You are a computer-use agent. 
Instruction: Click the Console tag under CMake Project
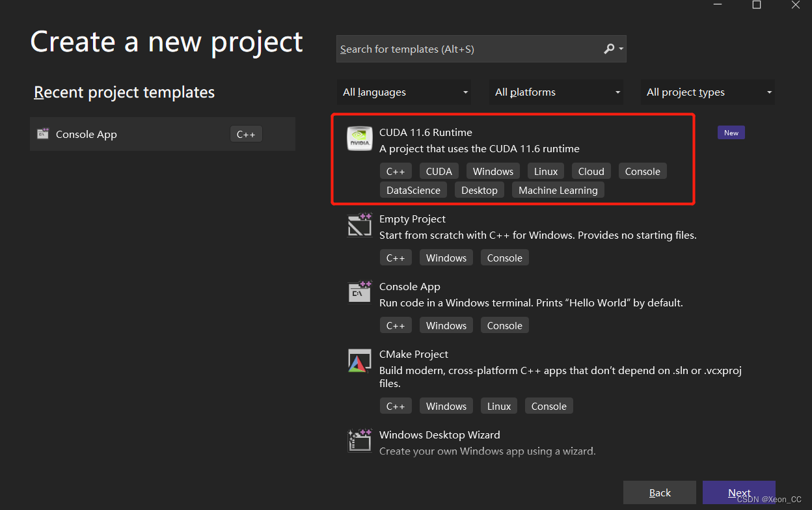(x=549, y=406)
